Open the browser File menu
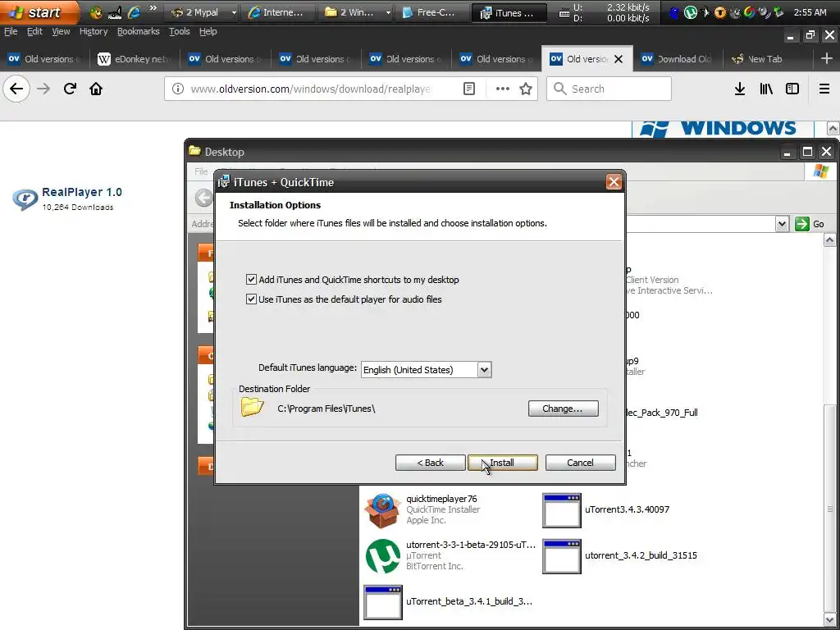The width and height of the screenshot is (840, 630). point(11,32)
